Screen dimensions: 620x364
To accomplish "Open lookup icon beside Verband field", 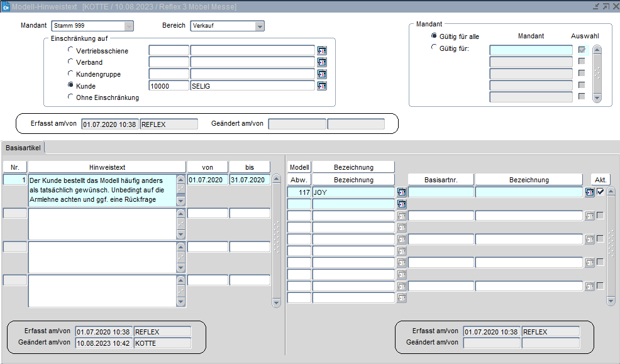I will tap(322, 62).
